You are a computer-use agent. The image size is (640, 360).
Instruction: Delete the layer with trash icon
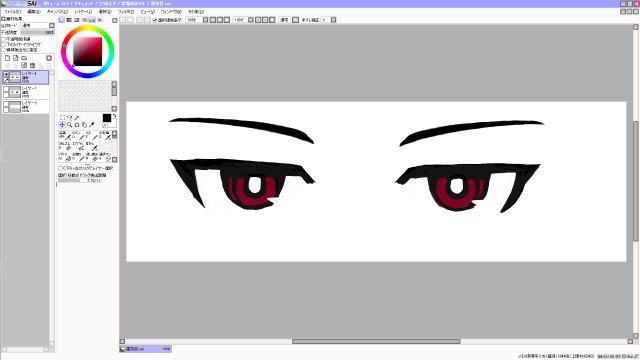33,65
